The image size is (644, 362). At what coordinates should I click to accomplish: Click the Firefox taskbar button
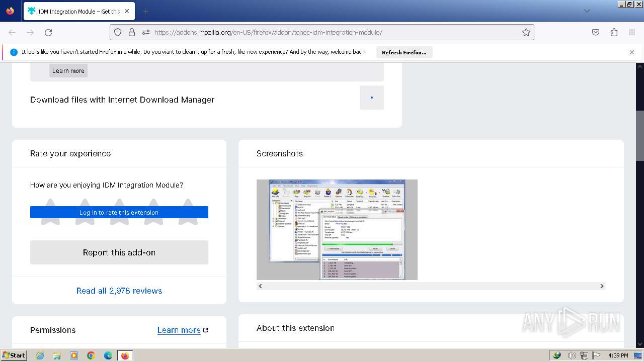[x=125, y=355]
